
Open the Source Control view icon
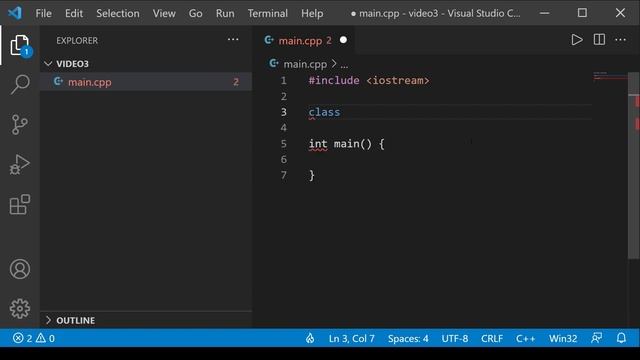click(x=20, y=124)
